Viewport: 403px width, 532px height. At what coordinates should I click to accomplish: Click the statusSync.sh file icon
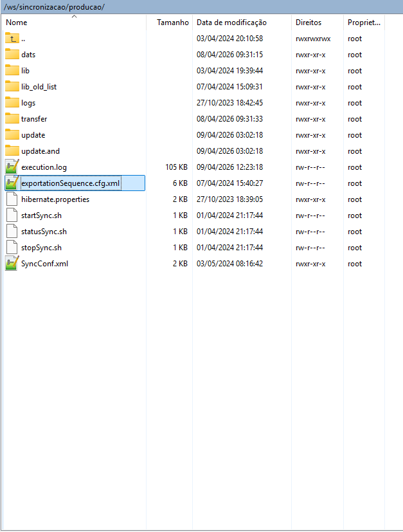point(12,232)
